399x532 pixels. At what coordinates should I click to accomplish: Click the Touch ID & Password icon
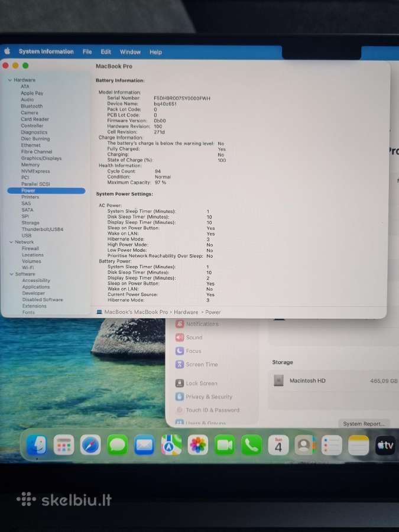(x=180, y=410)
